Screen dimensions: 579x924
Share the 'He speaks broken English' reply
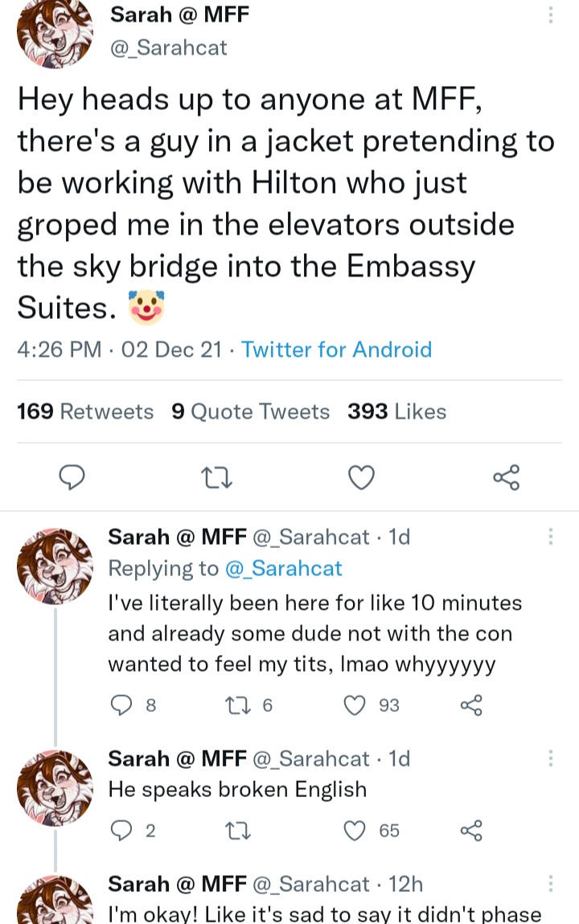tap(471, 830)
